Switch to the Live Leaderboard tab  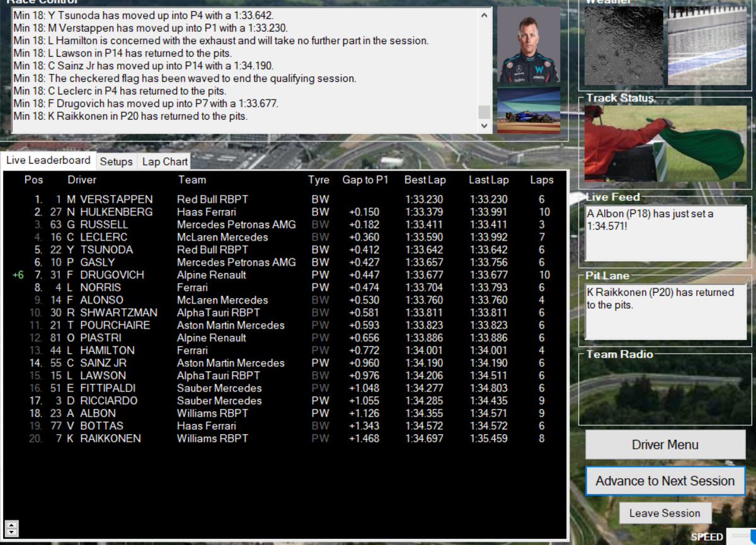[49, 160]
